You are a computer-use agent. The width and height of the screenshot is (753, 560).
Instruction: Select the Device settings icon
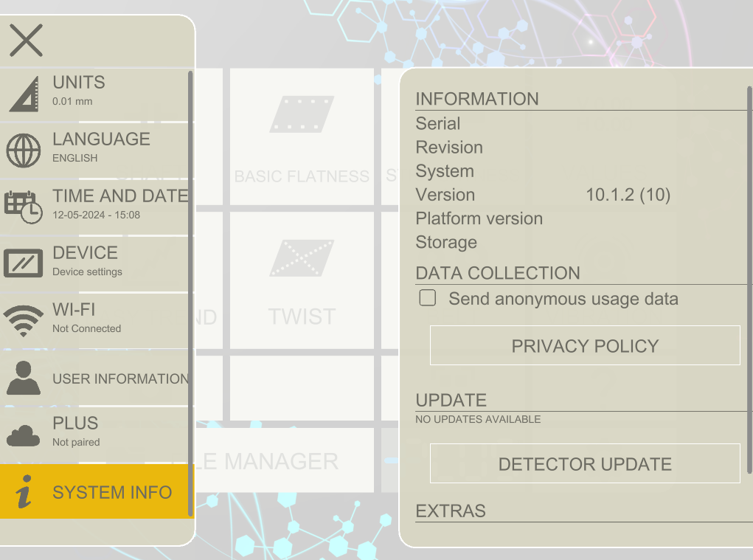24,263
